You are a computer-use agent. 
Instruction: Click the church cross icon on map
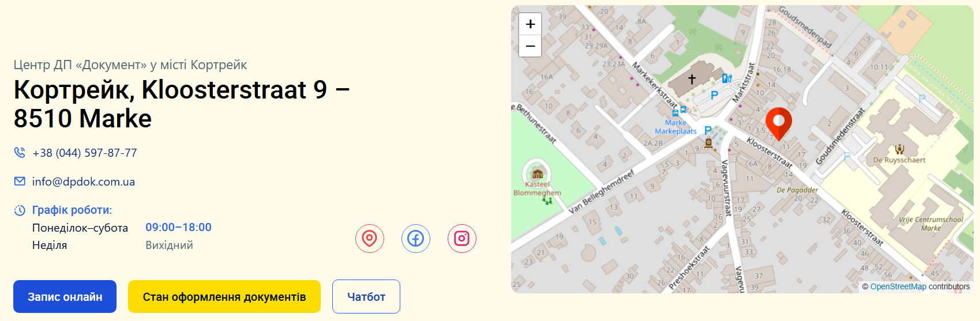click(692, 79)
